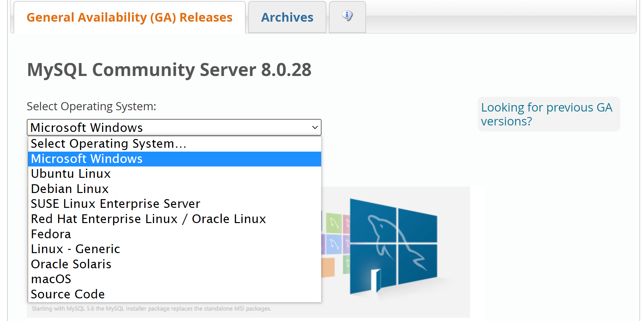This screenshot has height=321, width=644.
Task: Click the 'Select Operating System:' label
Action: [x=91, y=106]
